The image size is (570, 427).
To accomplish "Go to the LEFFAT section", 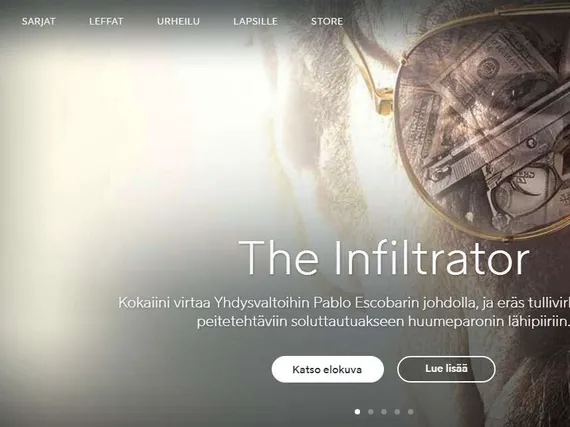I will tap(106, 21).
